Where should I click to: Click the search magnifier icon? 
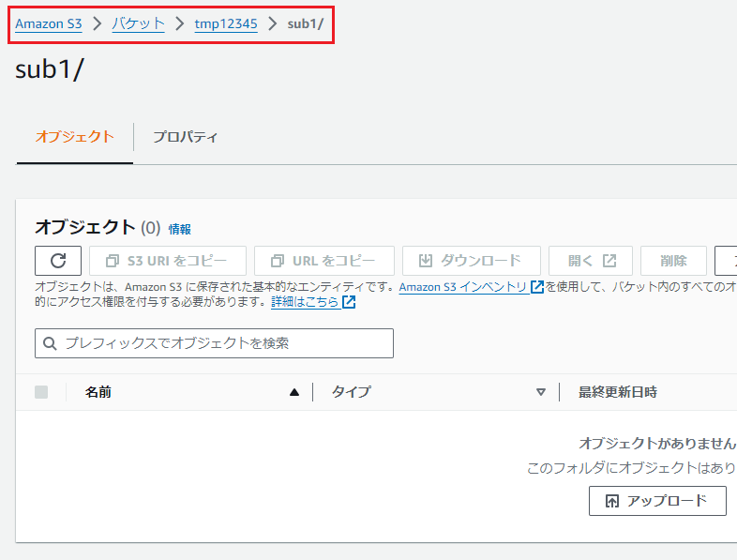pos(50,343)
